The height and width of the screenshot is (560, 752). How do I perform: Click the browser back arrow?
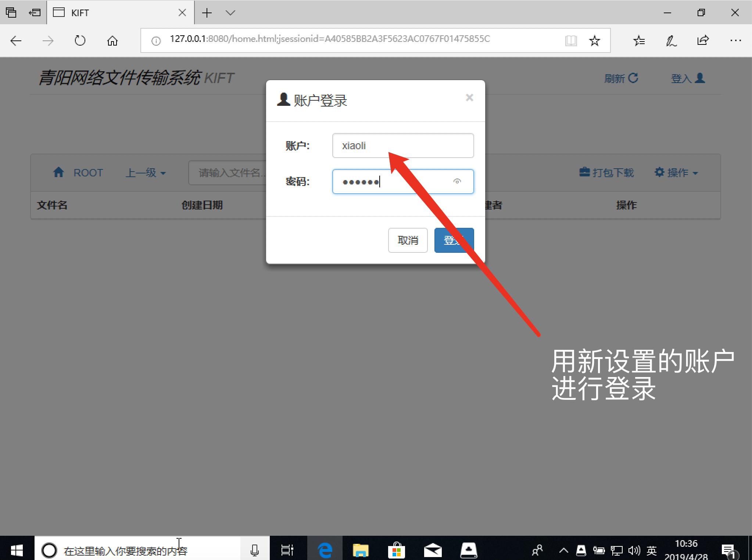click(16, 40)
